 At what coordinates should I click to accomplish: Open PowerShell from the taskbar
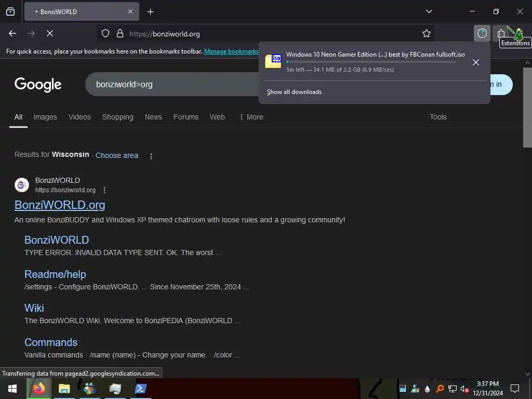point(140,389)
